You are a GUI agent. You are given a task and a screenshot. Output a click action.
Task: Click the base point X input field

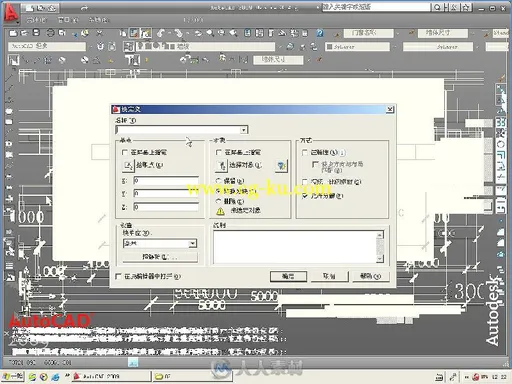click(166, 181)
